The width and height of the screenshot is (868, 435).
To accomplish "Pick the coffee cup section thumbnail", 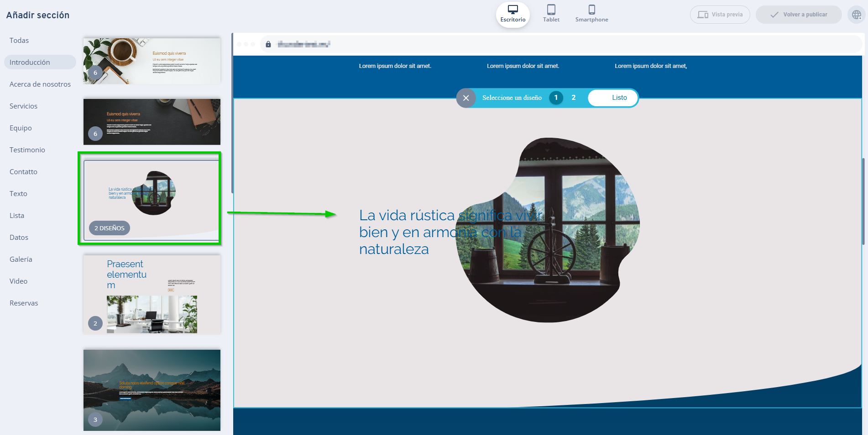I will pos(152,61).
